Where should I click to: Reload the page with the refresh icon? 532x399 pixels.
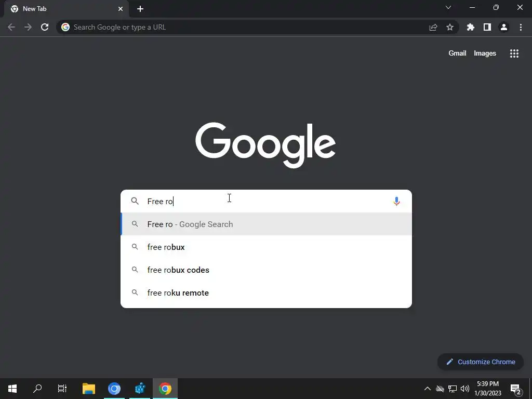coord(45,27)
